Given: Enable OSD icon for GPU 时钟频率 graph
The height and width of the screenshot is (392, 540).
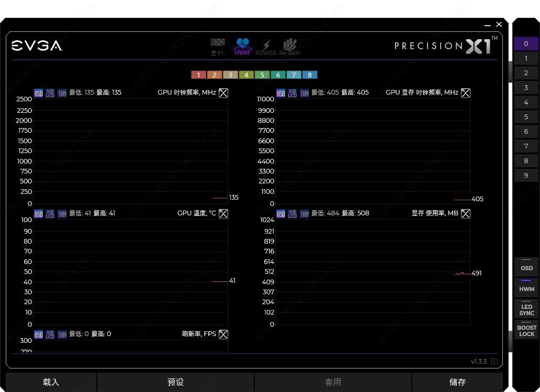Looking at the screenshot, I should tap(39, 93).
